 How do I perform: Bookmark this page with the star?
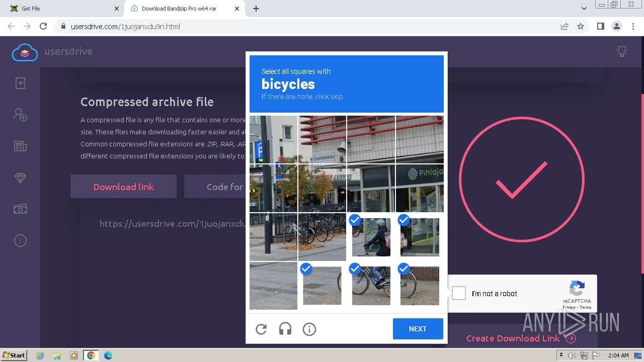tap(581, 26)
